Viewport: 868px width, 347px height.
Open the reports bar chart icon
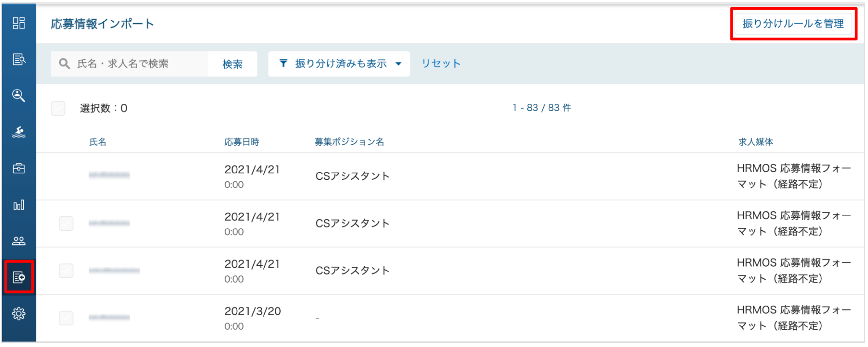click(x=19, y=205)
